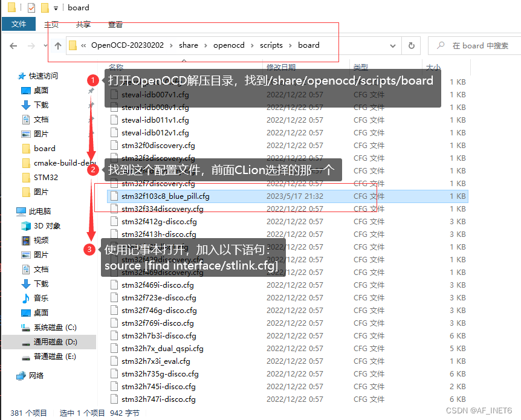Click openocd in the address path
Image resolution: width=521 pixels, height=420 pixels.
pyautogui.click(x=229, y=45)
